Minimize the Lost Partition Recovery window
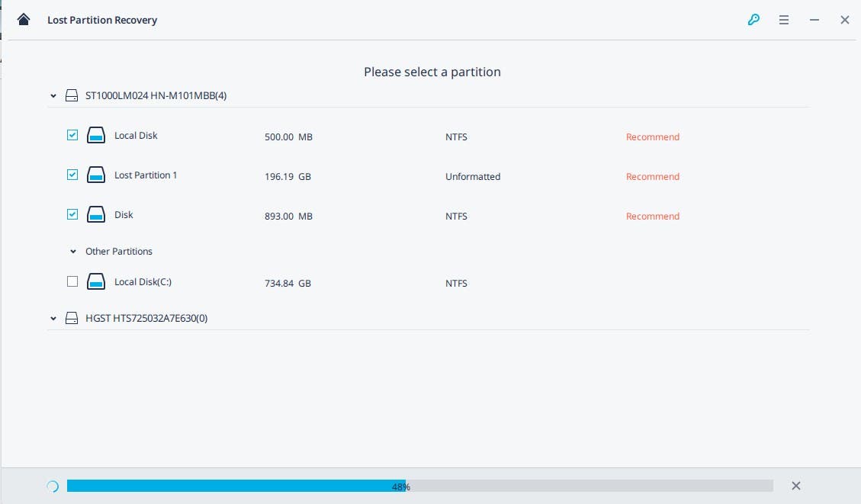Screen dimensions: 861x504 click(814, 20)
